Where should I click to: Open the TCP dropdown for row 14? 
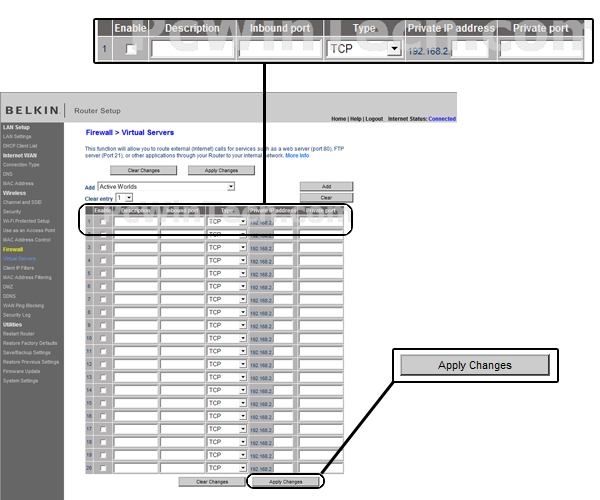tap(227, 390)
